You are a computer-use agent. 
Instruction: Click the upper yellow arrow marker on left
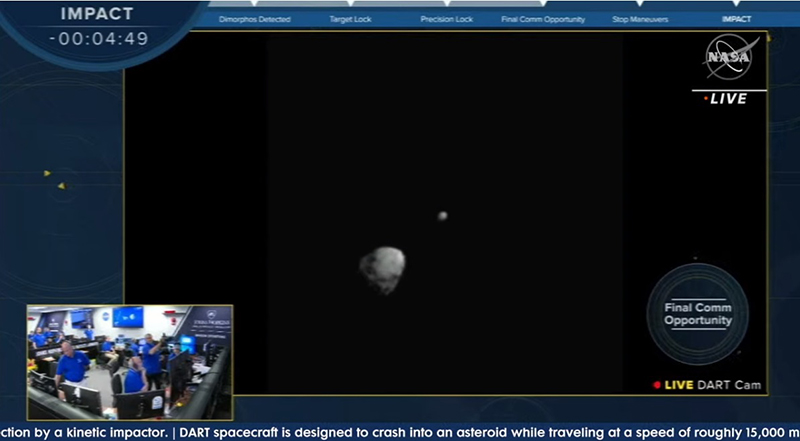coord(47,174)
